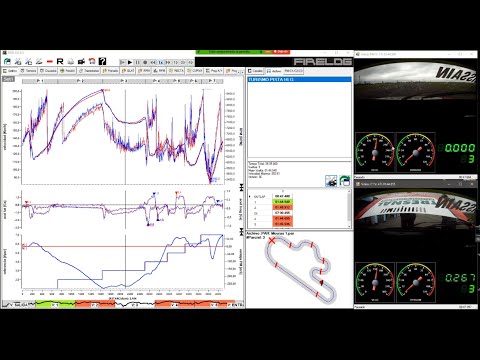The width and height of the screenshot is (480, 360).
Task: Click the red button in the top green status bar
Action: [281, 52]
